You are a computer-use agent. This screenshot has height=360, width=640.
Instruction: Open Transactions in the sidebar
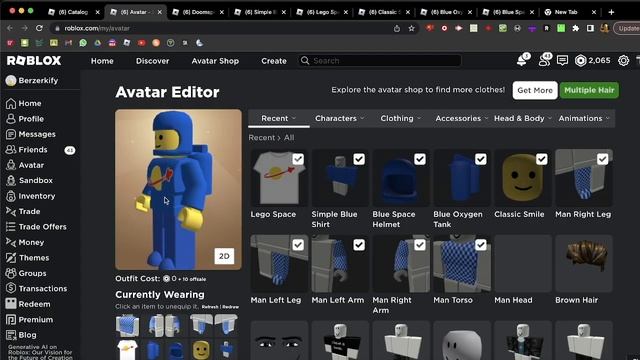pos(36,289)
